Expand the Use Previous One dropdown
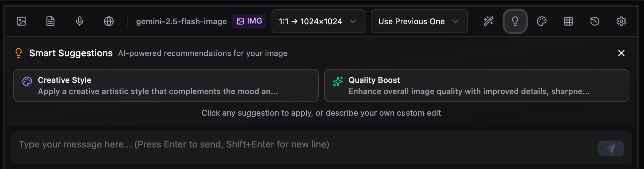This screenshot has height=169, width=644. pyautogui.click(x=419, y=22)
